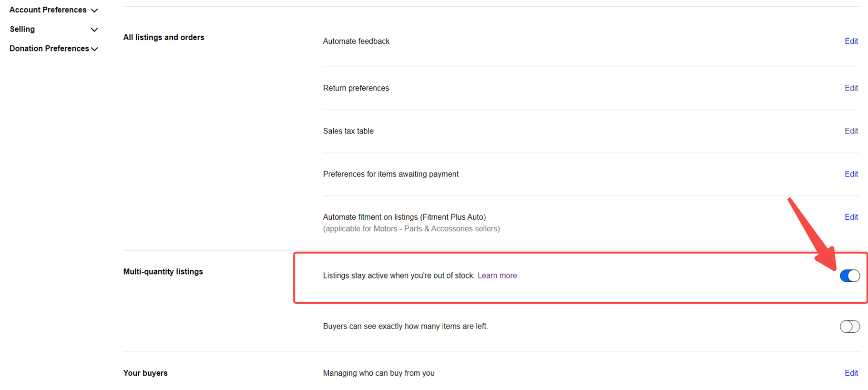Expand the Donation Preferences chevron
This screenshot has width=868, height=390.
point(94,49)
